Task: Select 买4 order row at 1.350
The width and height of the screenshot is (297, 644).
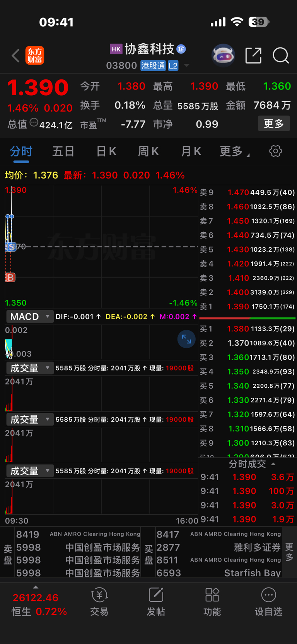Action: 247,371
